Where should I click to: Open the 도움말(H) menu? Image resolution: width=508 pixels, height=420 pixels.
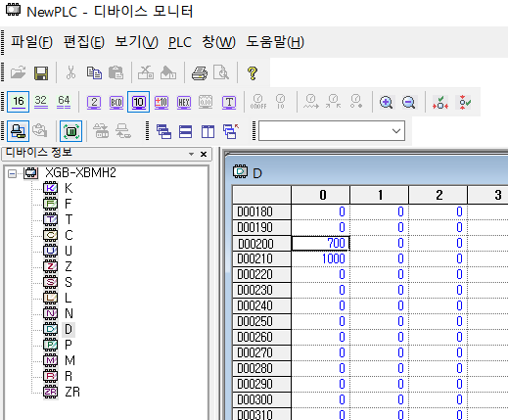tap(275, 42)
